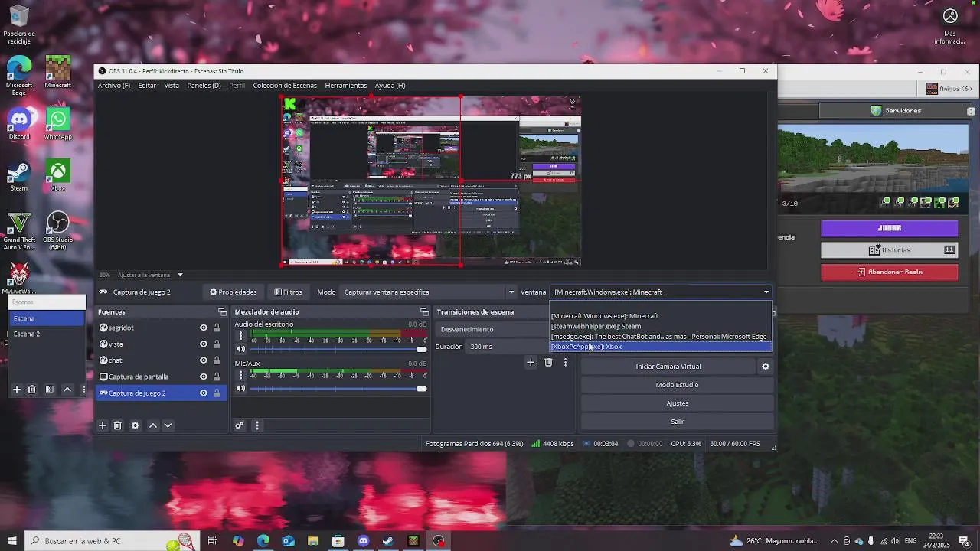The height and width of the screenshot is (551, 980).
Task: Open virtual camera settings gear
Action: point(765,367)
